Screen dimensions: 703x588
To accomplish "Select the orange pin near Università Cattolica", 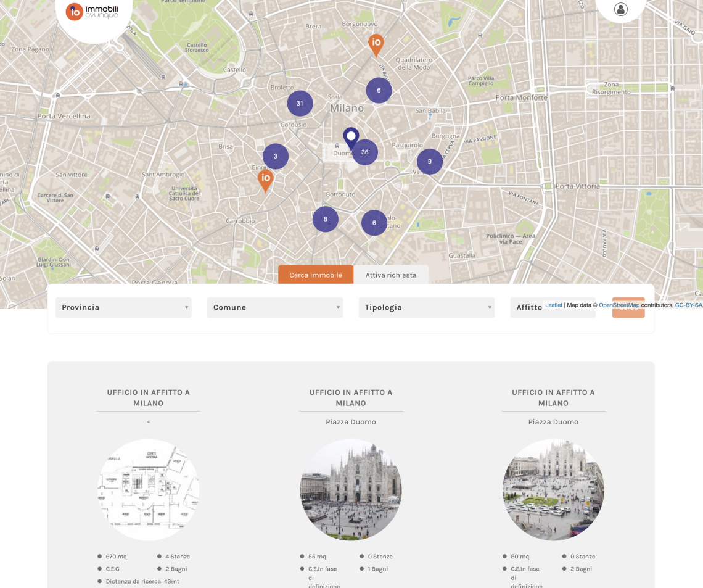I will click(265, 179).
